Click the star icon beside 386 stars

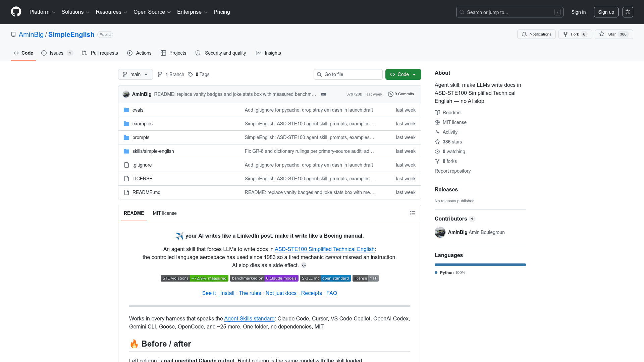click(x=437, y=142)
